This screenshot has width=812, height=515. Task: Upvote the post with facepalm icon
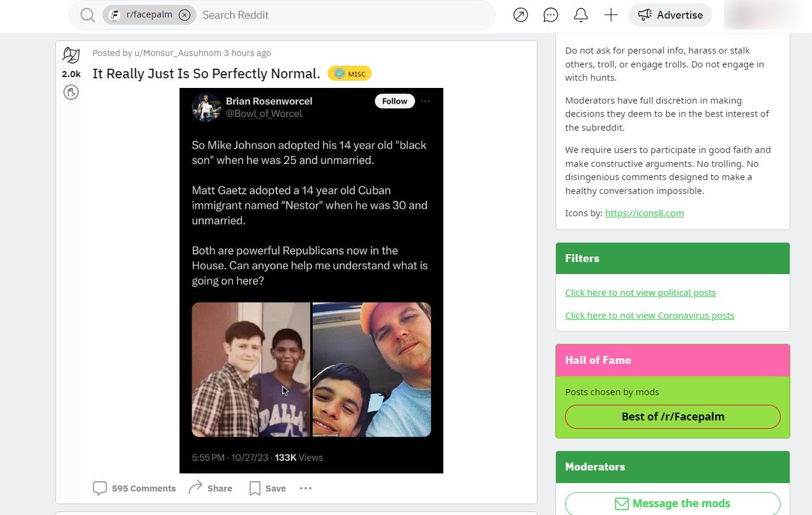click(71, 55)
